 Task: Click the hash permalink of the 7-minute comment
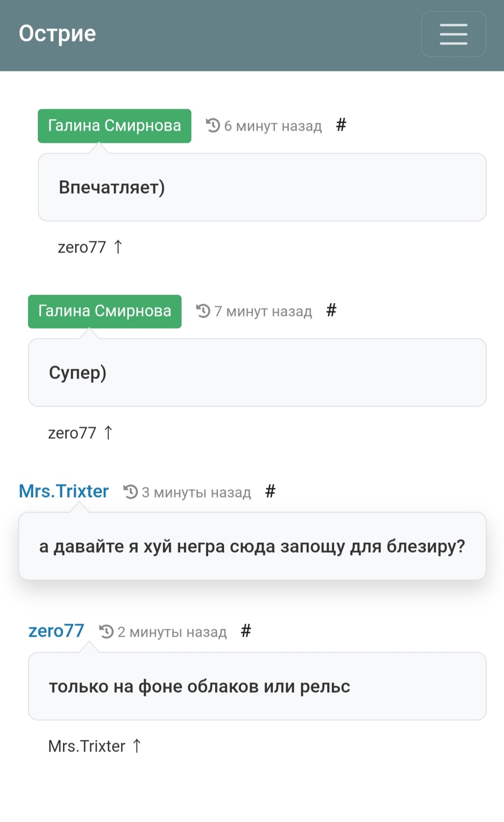pyautogui.click(x=331, y=310)
